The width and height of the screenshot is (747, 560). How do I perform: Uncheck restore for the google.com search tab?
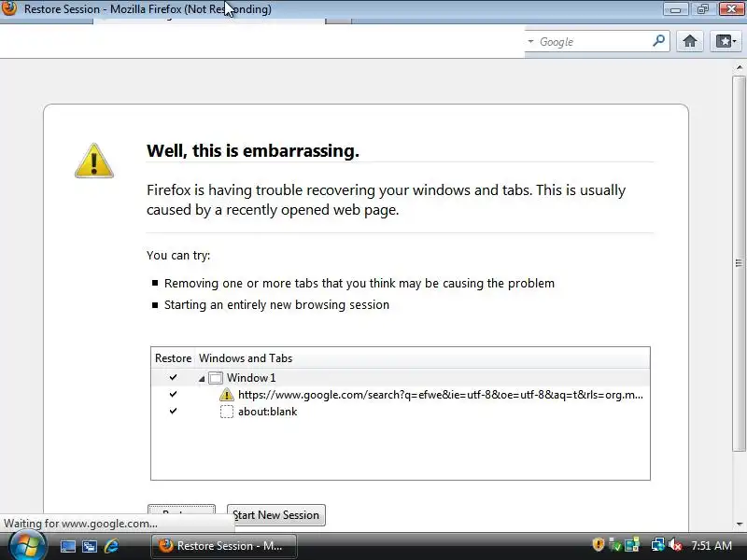pyautogui.click(x=173, y=394)
